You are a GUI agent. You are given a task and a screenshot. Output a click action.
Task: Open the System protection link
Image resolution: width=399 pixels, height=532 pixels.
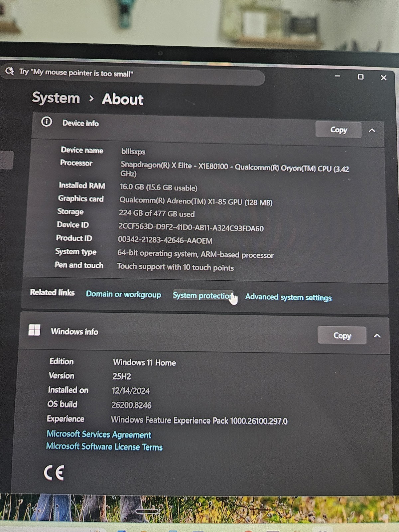click(203, 296)
